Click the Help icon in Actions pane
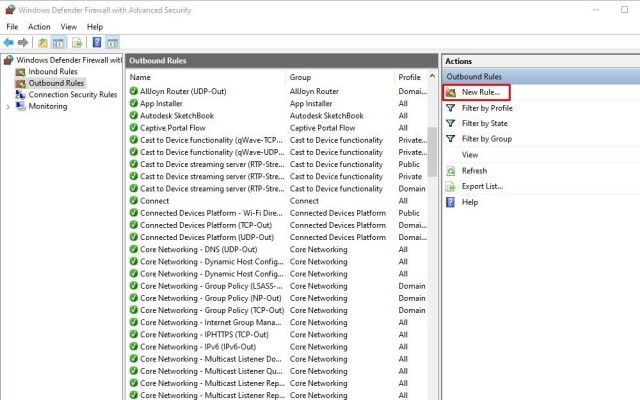 point(450,202)
